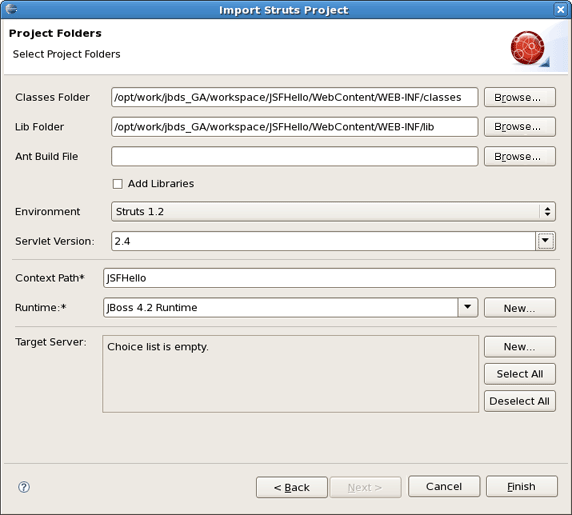572x515 pixels.
Task: Browse for the Ant Build File
Action: (519, 156)
